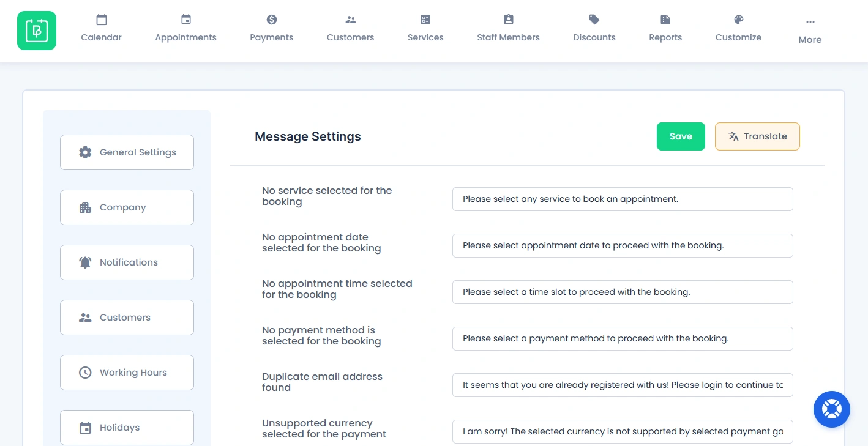Image resolution: width=868 pixels, height=446 pixels.
Task: Expand the More menu label
Action: pos(810,40)
